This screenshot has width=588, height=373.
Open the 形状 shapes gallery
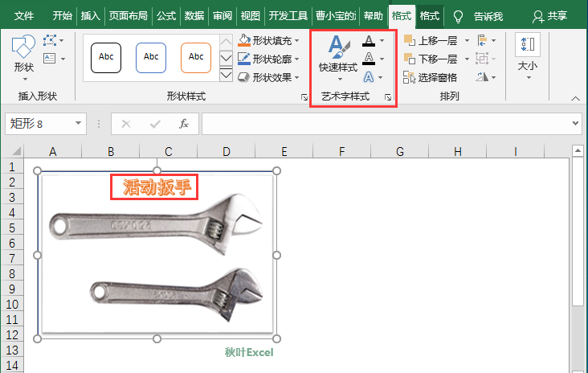coord(23,57)
